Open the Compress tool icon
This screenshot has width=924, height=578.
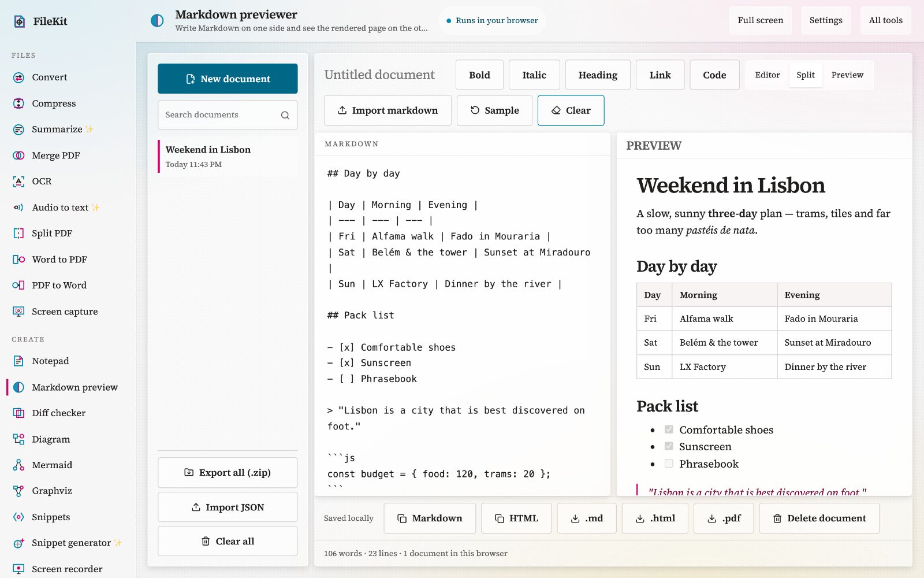[18, 103]
